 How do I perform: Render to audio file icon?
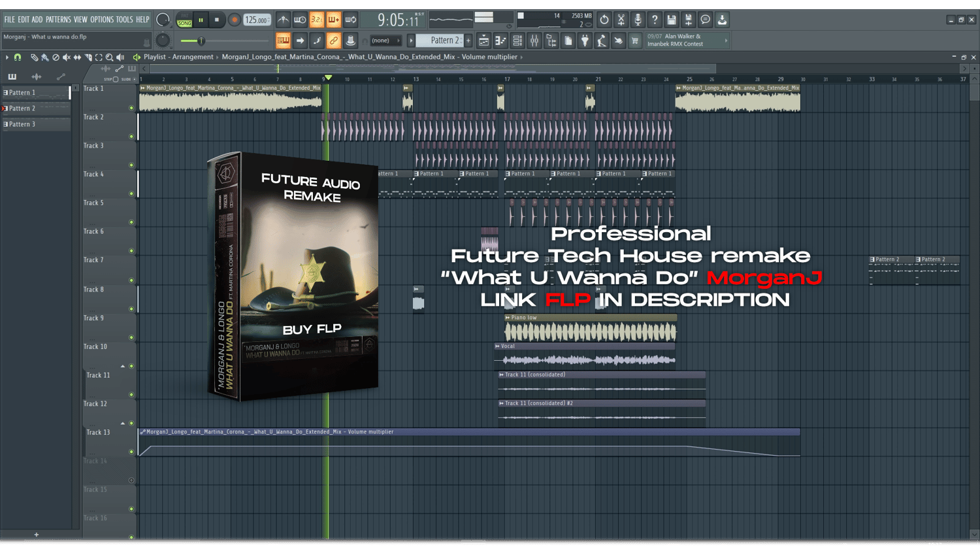click(x=689, y=20)
